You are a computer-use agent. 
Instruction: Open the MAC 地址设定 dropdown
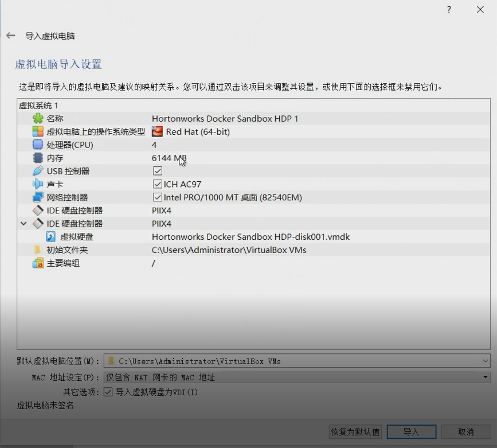(x=484, y=376)
